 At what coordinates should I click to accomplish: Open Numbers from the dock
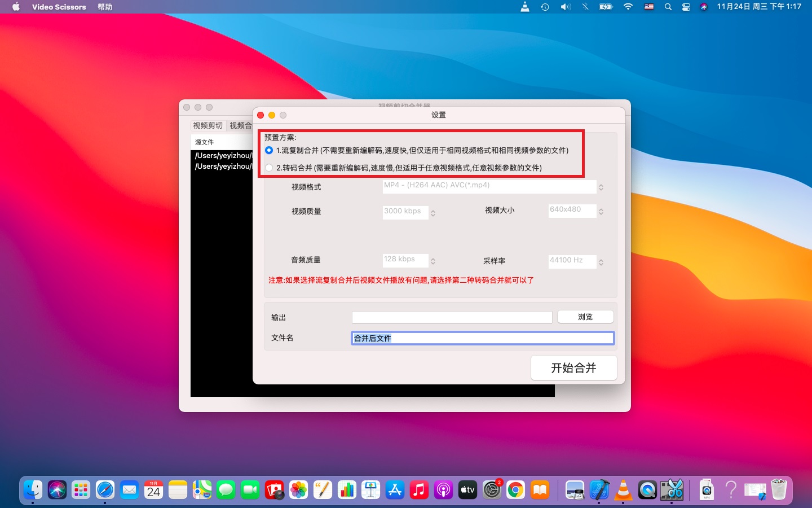(x=347, y=490)
